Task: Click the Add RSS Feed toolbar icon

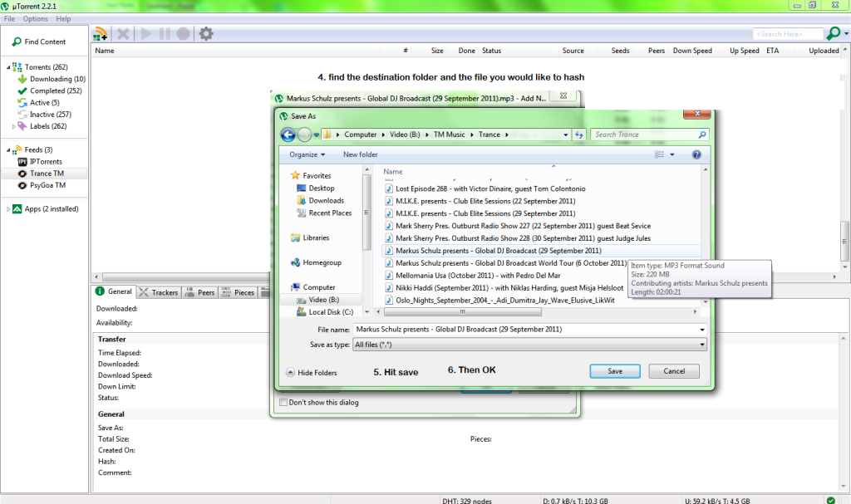Action: coord(100,34)
